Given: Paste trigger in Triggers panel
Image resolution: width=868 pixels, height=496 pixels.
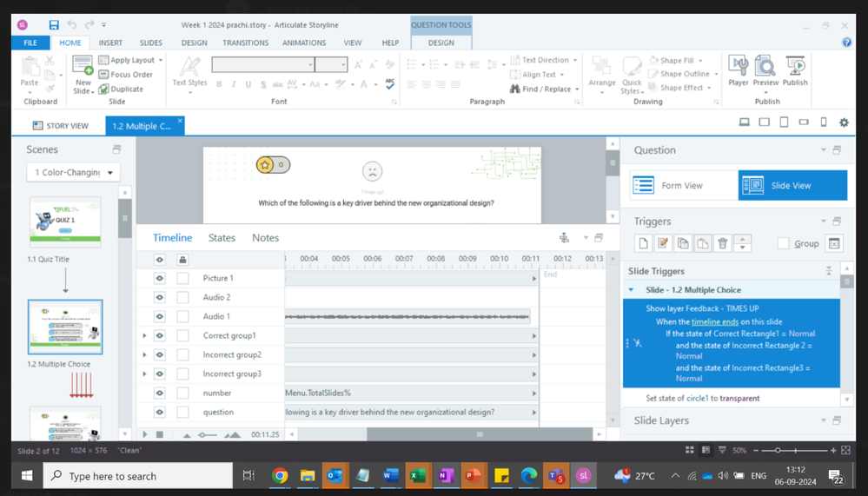Looking at the screenshot, I should (x=703, y=243).
